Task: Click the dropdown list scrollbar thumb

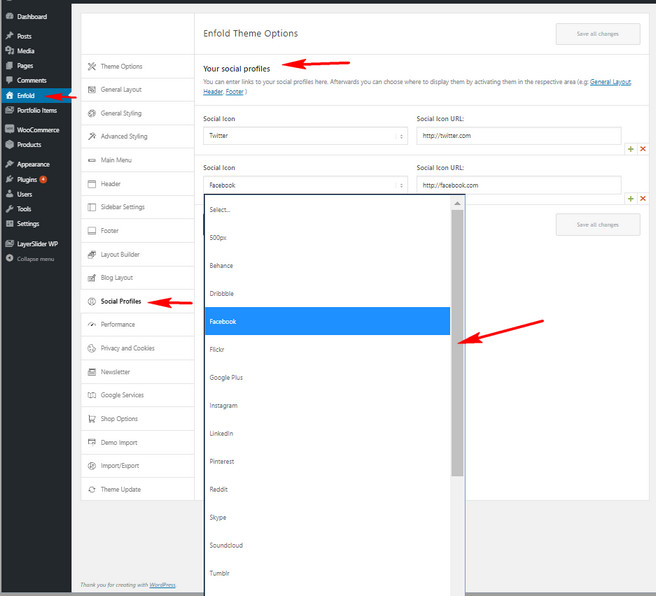Action: [x=457, y=343]
